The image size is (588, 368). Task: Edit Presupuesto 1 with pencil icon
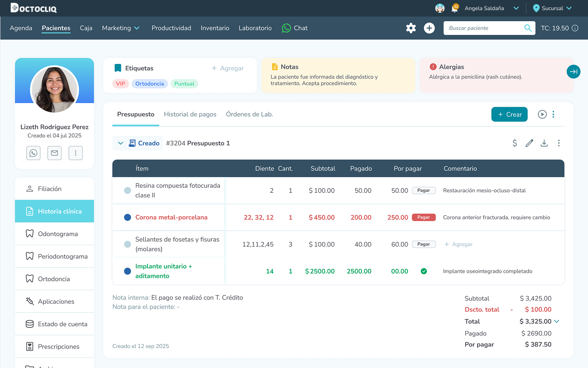click(530, 143)
